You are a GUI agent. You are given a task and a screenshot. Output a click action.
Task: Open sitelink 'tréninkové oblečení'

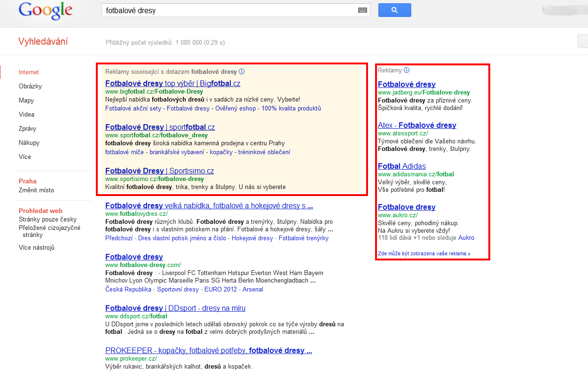coord(264,152)
